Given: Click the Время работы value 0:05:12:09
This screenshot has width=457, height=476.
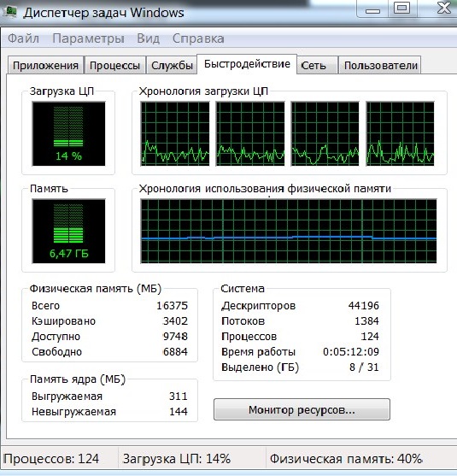Looking at the screenshot, I should pos(351,352).
